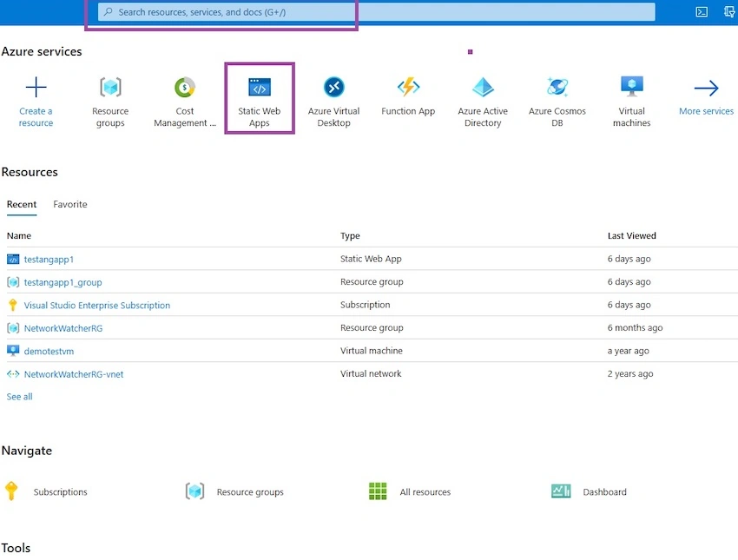
Task: Click the Dashboard chart icon
Action: (x=561, y=491)
